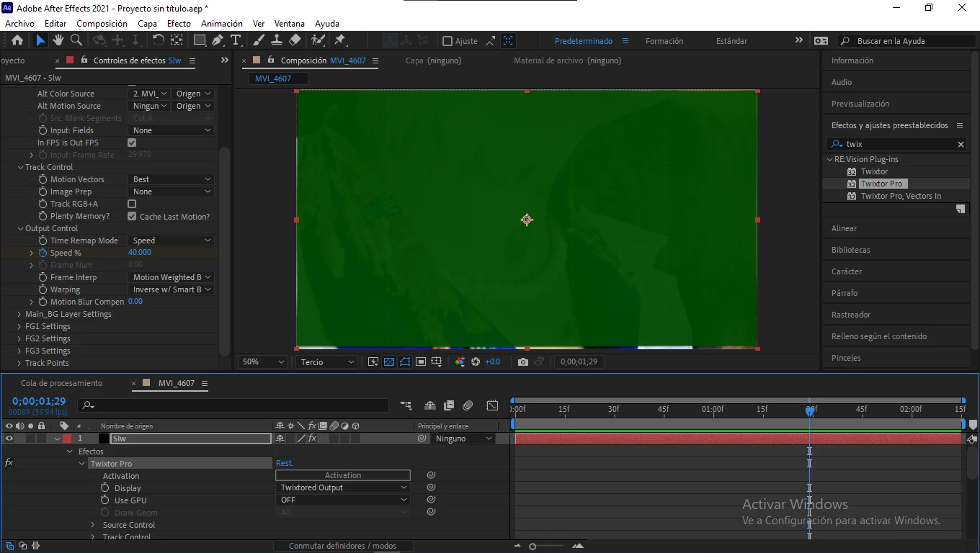Open the Carácter panel

847,271
